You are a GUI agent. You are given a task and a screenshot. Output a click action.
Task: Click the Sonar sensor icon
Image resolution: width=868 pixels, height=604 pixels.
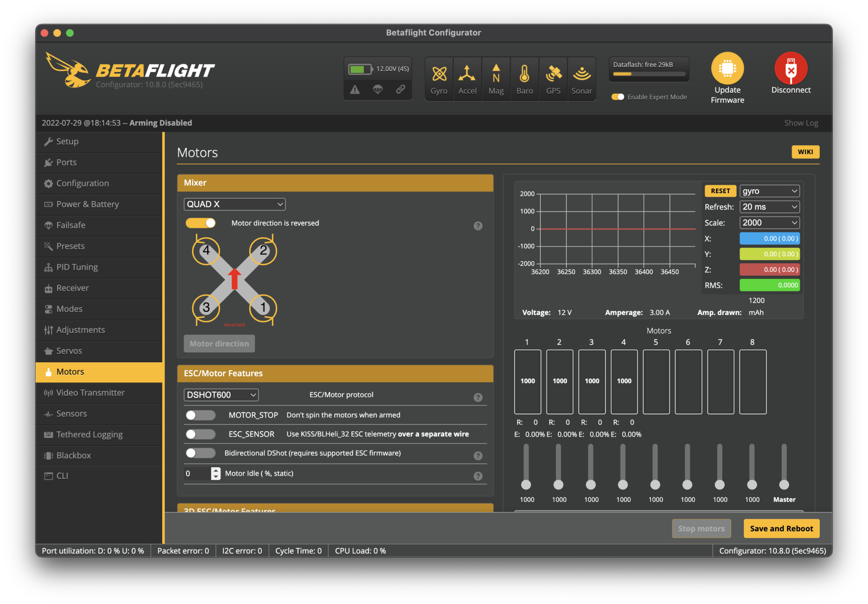(581, 74)
